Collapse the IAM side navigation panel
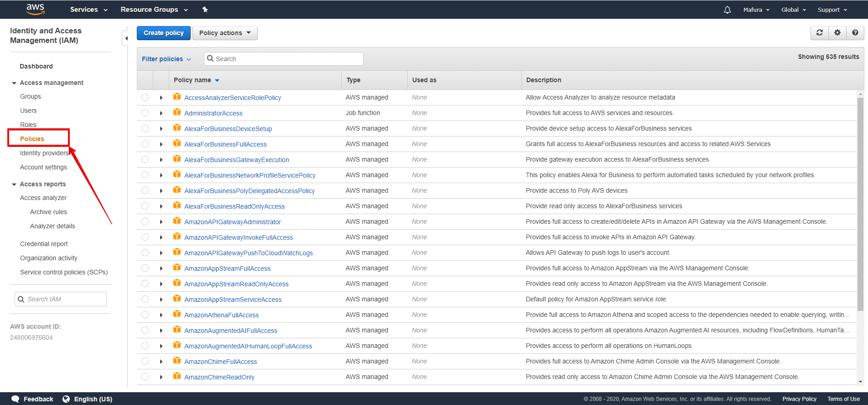This screenshot has height=405, width=868. pos(125,38)
